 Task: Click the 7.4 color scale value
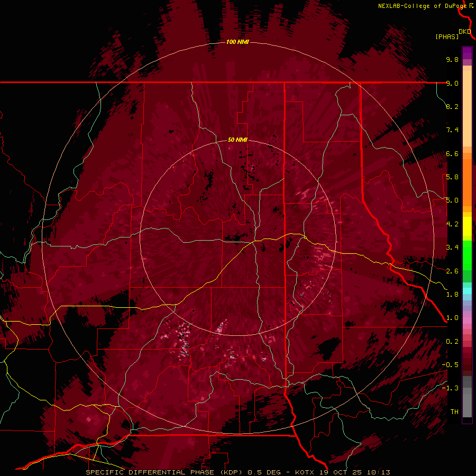(452, 130)
